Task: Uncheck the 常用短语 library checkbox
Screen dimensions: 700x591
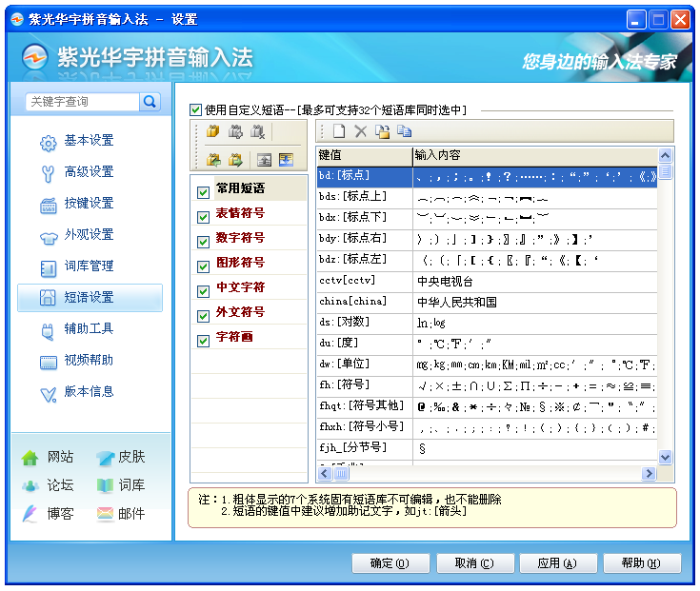Action: click(x=203, y=192)
